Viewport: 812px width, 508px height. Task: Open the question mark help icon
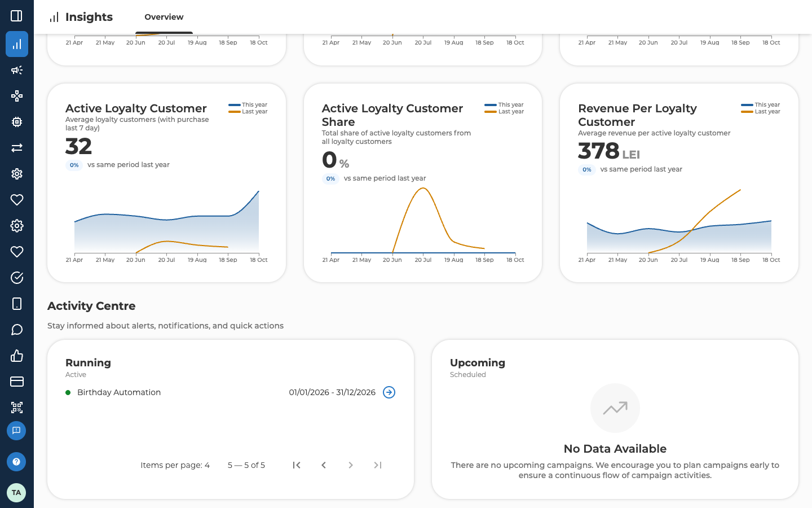[16, 462]
